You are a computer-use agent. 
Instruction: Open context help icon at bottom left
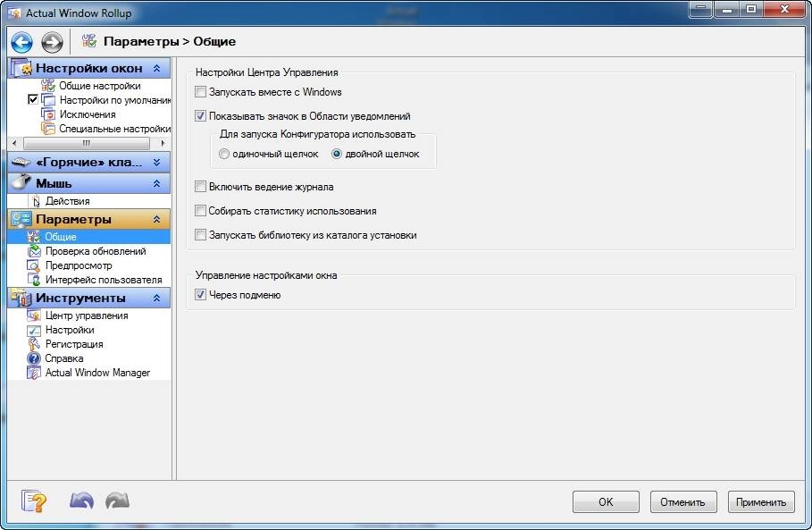click(x=34, y=501)
